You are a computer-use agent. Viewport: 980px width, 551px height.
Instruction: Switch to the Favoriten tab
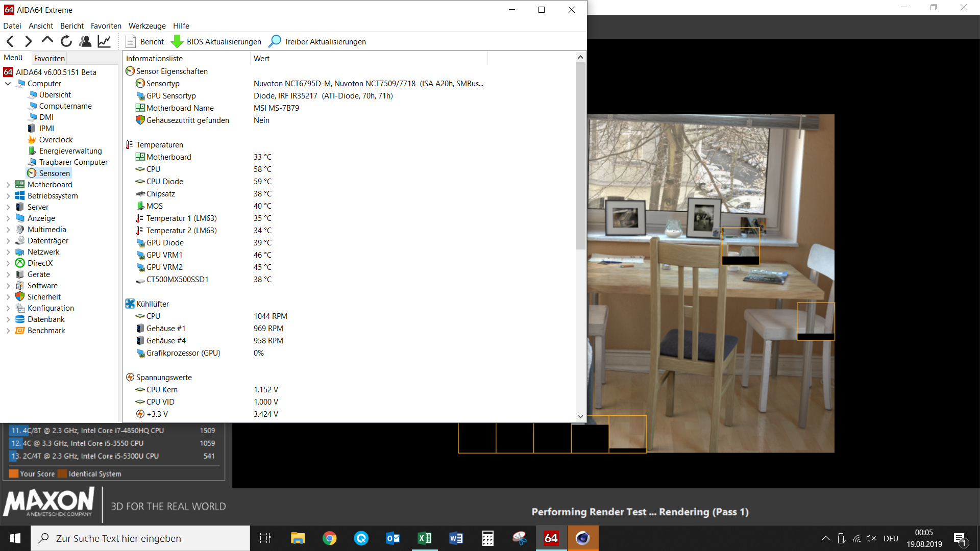(49, 58)
